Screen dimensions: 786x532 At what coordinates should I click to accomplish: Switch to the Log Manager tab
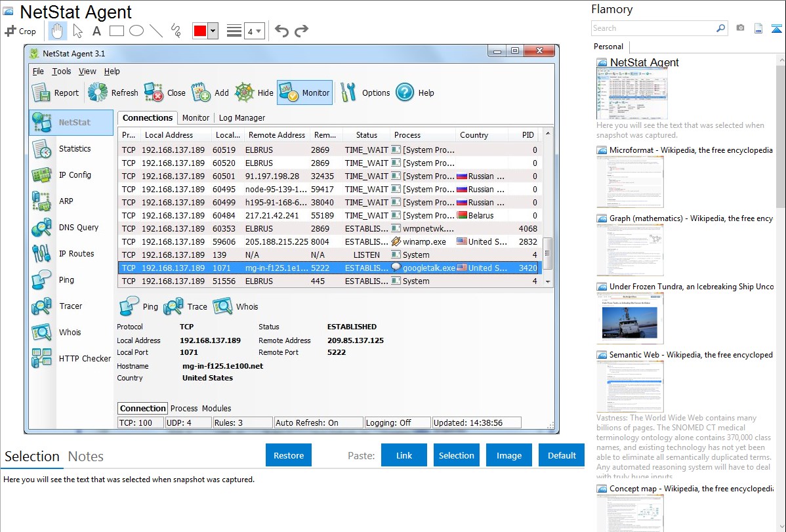pyautogui.click(x=241, y=118)
